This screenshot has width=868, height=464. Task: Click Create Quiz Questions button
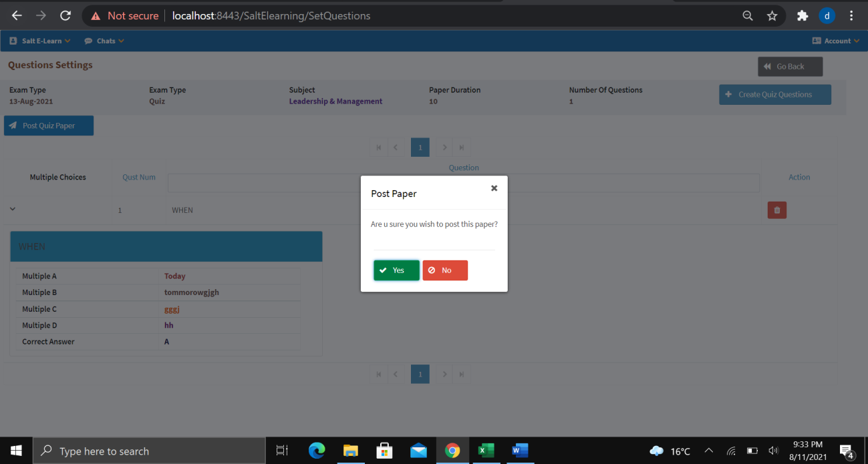(774, 95)
